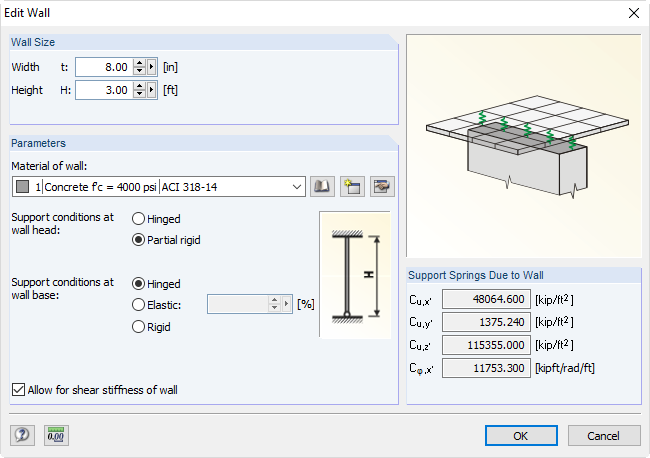This screenshot has height=458, width=650.
Task: Select Partial rigid wall head option
Action: click(x=139, y=240)
